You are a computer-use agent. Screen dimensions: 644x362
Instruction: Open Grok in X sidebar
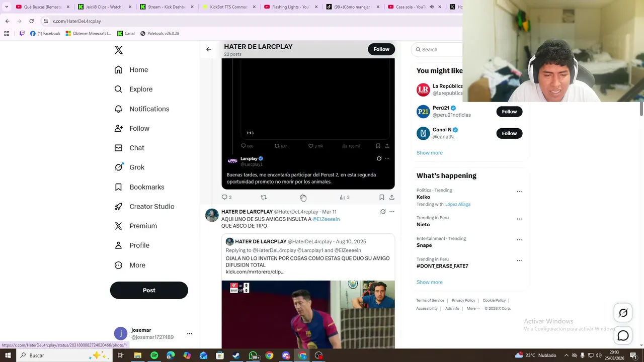click(129, 167)
